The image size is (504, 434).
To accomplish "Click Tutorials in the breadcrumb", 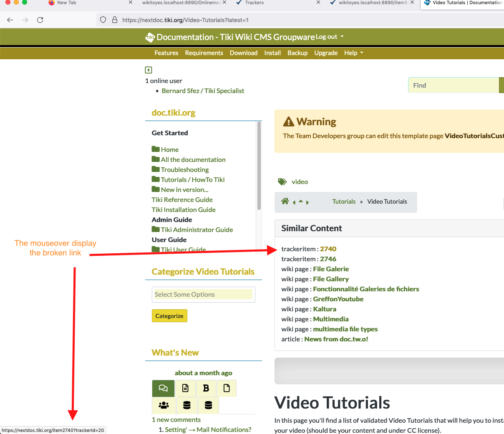I will pyautogui.click(x=344, y=202).
